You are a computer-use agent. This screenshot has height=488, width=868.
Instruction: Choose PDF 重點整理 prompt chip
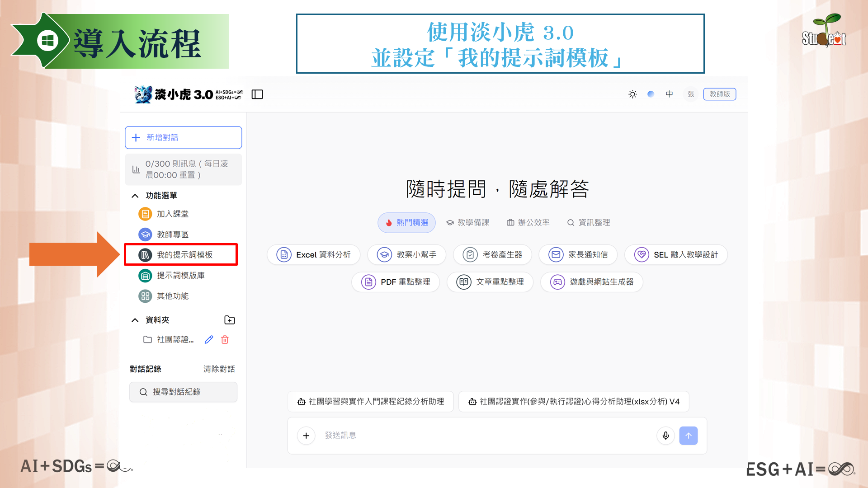coord(396,282)
